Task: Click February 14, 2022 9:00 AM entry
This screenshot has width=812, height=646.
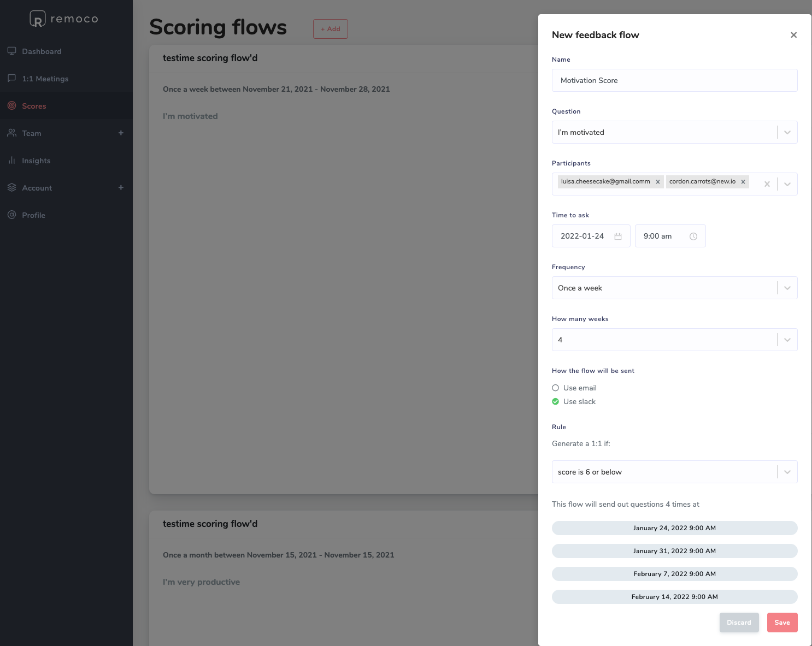Action: point(674,597)
